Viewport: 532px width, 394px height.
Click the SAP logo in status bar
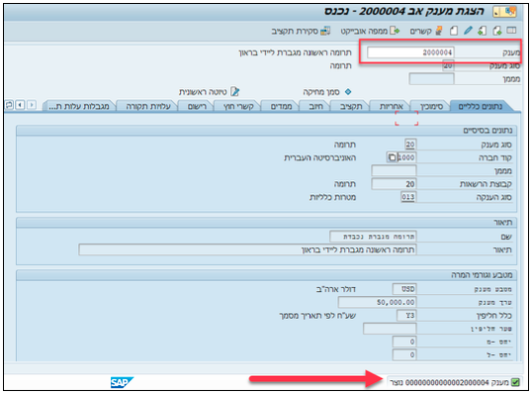122,382
